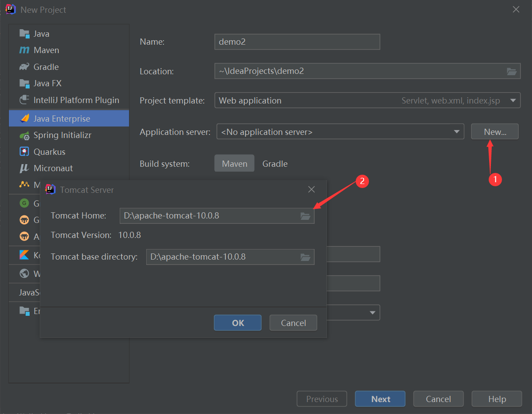Click Tomcat Version 10.0.8 value

click(129, 235)
